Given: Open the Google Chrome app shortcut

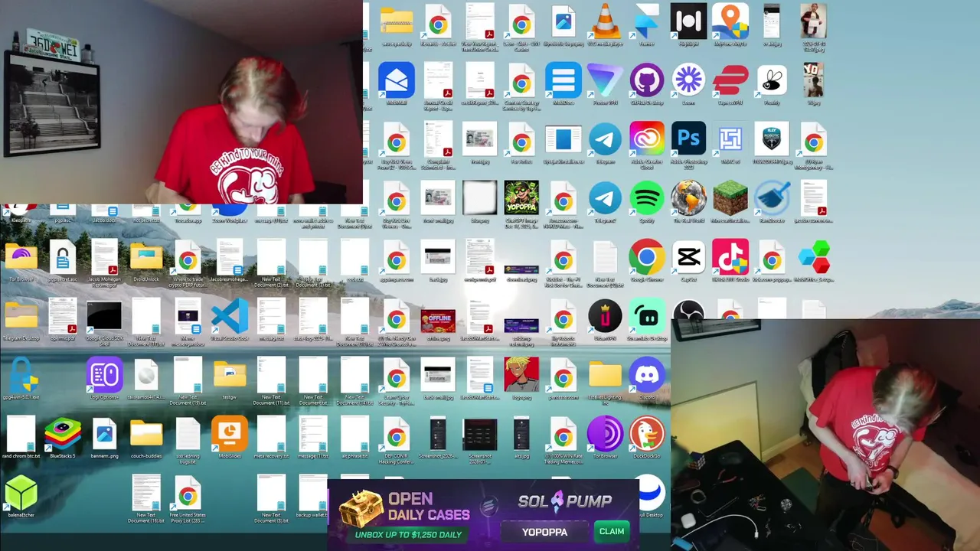Looking at the screenshot, I should click(647, 258).
